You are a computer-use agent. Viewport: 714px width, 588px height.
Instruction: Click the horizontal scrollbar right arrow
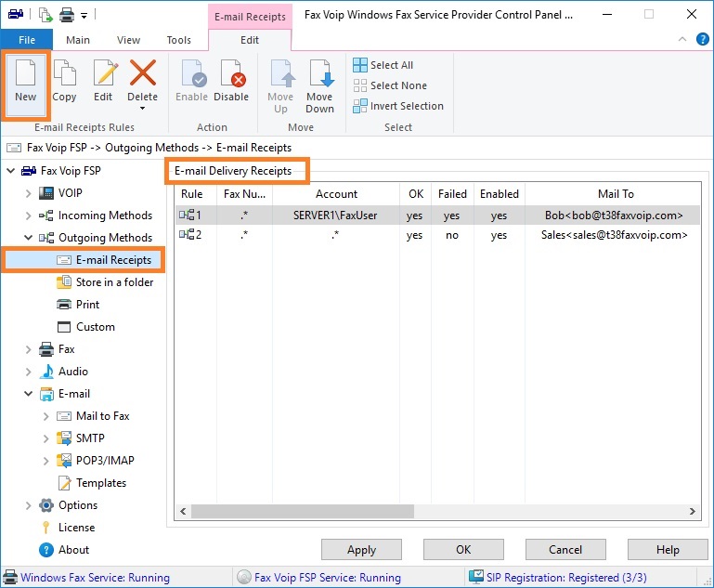tap(692, 512)
